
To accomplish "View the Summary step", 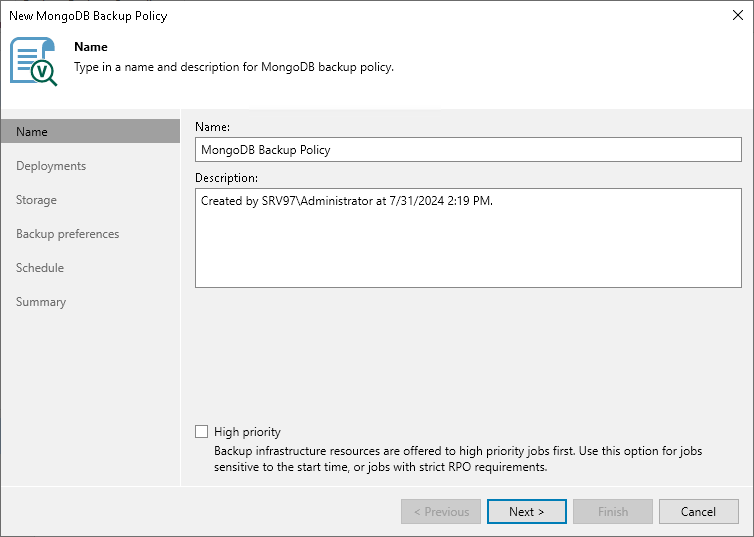I will pos(41,302).
